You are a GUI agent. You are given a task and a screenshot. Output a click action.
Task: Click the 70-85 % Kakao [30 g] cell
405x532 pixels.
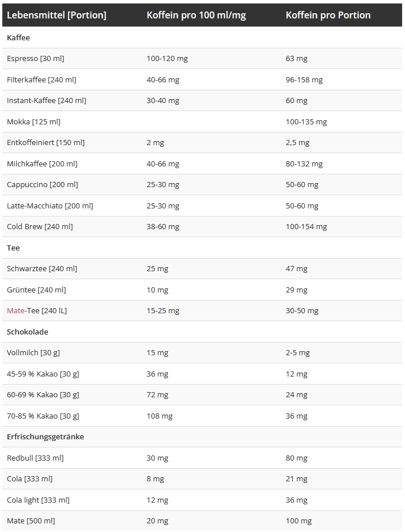point(43,416)
